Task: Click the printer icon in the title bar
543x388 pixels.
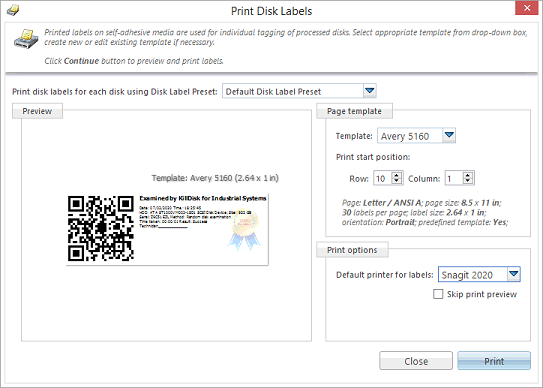Action: [x=13, y=10]
